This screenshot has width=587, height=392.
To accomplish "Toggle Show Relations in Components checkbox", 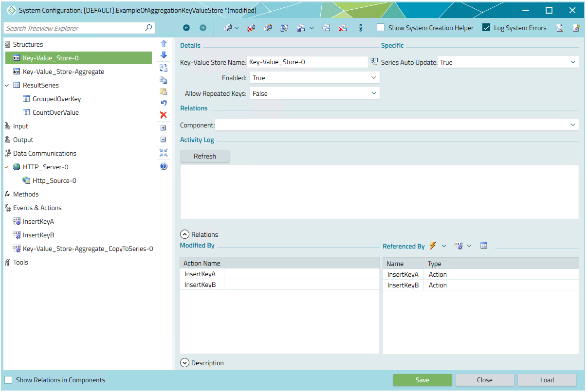I will pos(8,380).
